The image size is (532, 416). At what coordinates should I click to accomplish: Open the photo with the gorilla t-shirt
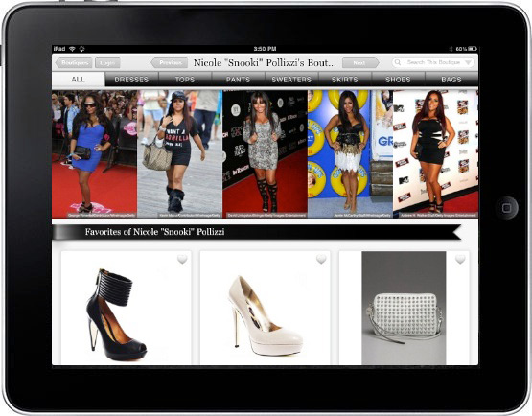(x=180, y=153)
